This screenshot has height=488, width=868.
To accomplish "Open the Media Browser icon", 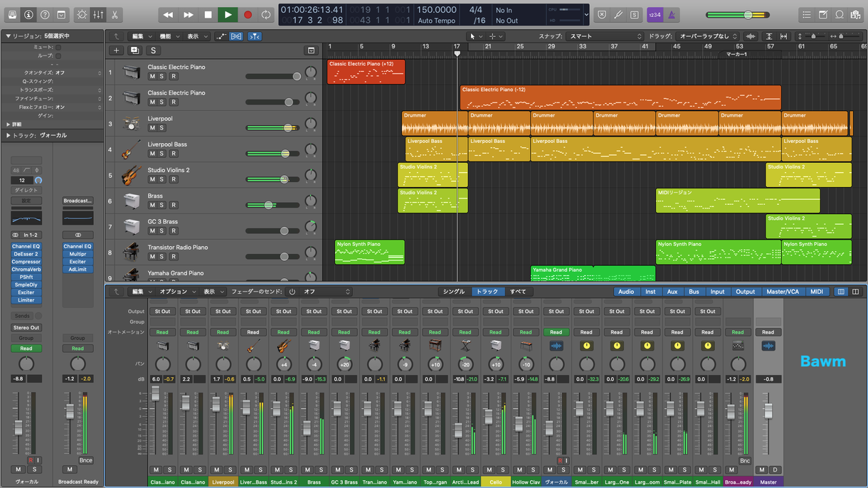I will (854, 15).
